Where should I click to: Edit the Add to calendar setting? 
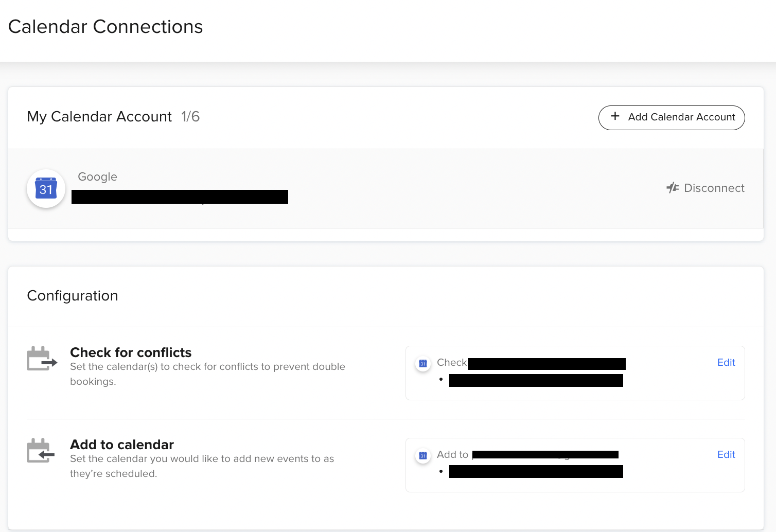pos(726,454)
